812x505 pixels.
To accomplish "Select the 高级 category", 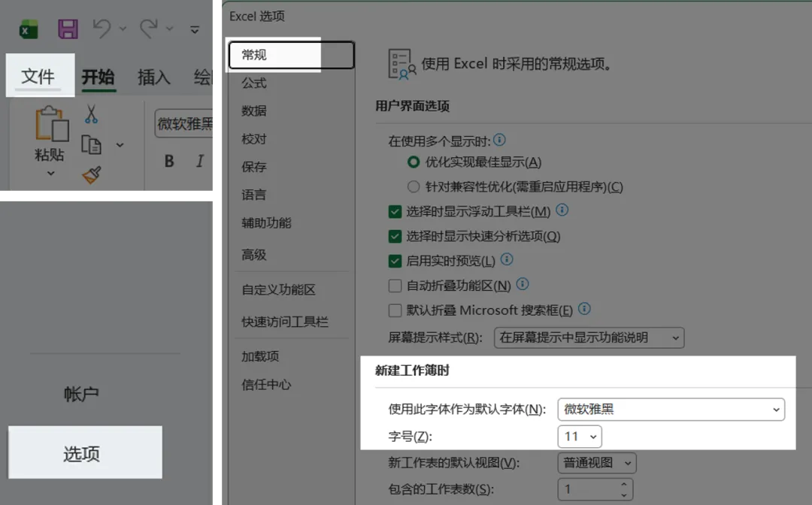I will [254, 255].
